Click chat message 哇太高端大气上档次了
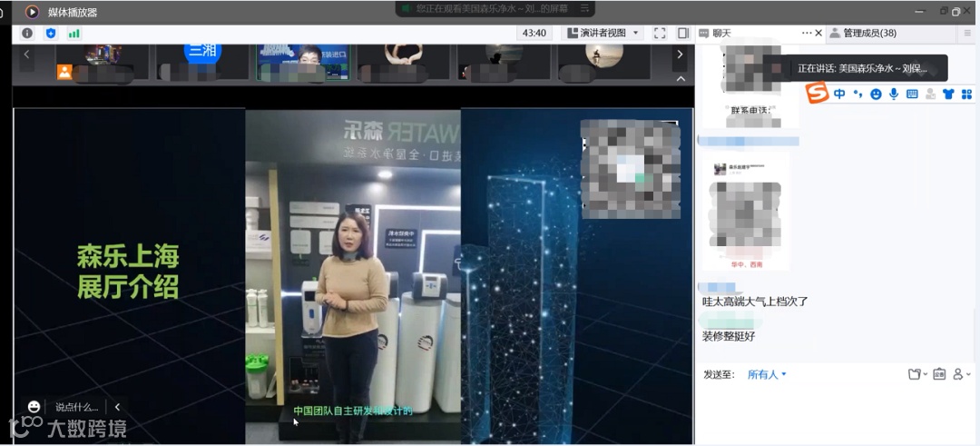The height and width of the screenshot is (446, 980). point(755,302)
